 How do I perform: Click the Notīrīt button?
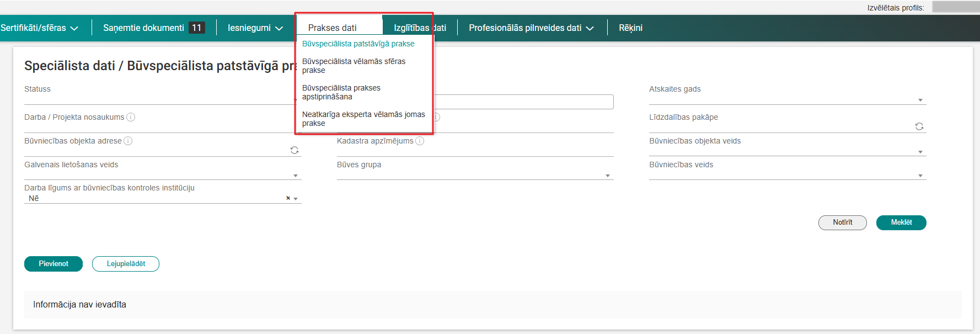[842, 222]
